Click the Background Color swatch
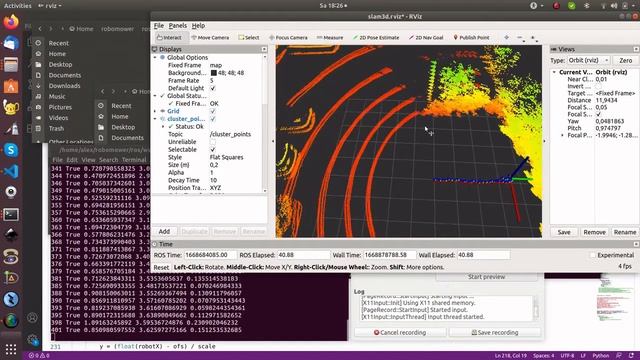 click(213, 73)
